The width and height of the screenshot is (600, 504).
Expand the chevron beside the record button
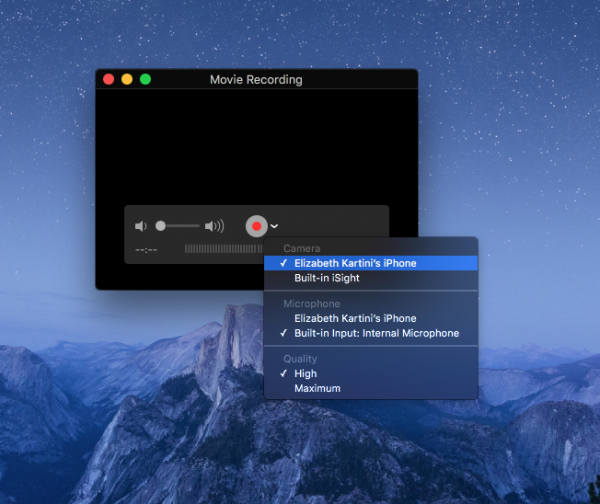point(274,227)
